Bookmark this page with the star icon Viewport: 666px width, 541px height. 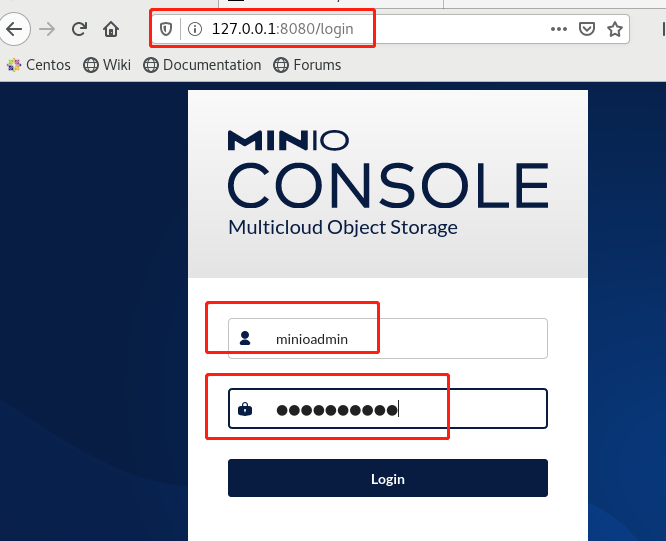615,29
